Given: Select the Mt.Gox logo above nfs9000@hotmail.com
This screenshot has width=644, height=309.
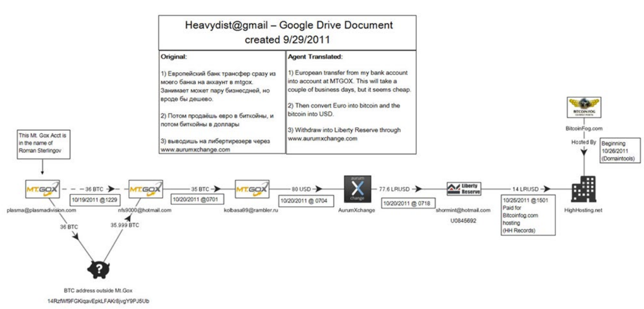Looking at the screenshot, I should click(x=145, y=188).
